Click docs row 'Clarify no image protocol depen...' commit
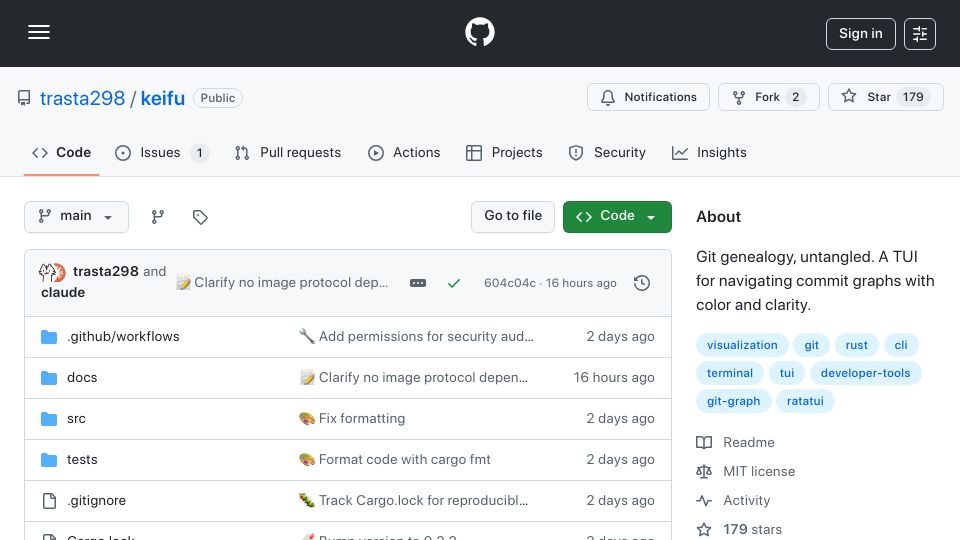Viewport: 960px width, 540px height. [423, 378]
